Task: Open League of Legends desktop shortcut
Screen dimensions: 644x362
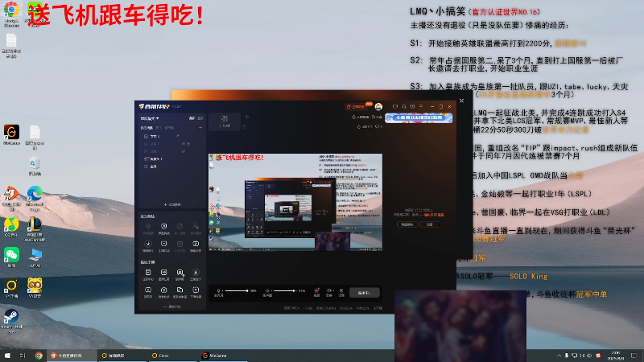Action: tap(35, 229)
